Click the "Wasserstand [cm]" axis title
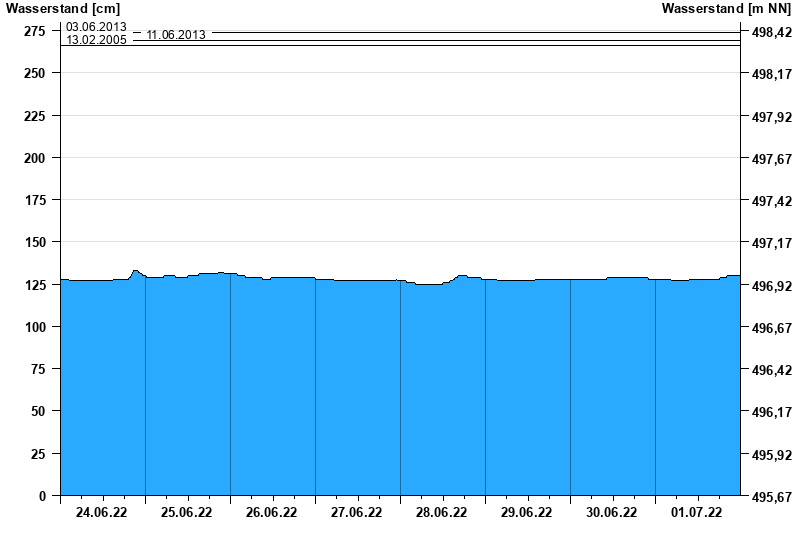This screenshot has width=800, height=550. coord(62,9)
